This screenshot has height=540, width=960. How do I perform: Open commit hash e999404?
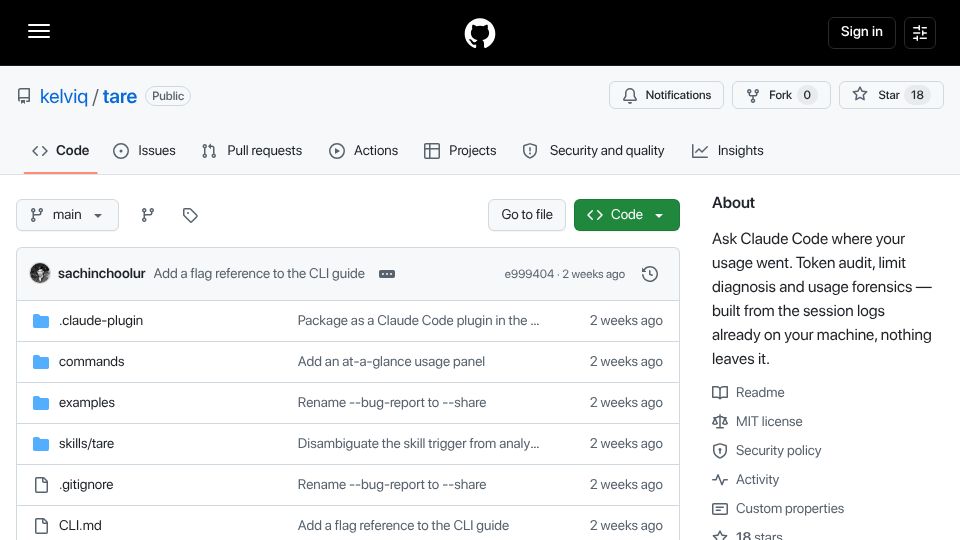pos(529,274)
